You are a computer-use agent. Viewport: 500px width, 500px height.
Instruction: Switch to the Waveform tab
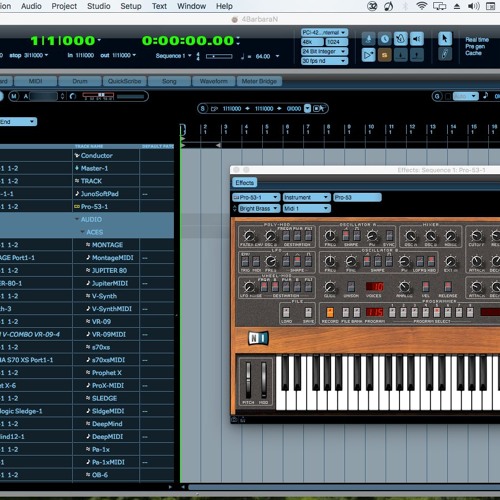tap(213, 81)
